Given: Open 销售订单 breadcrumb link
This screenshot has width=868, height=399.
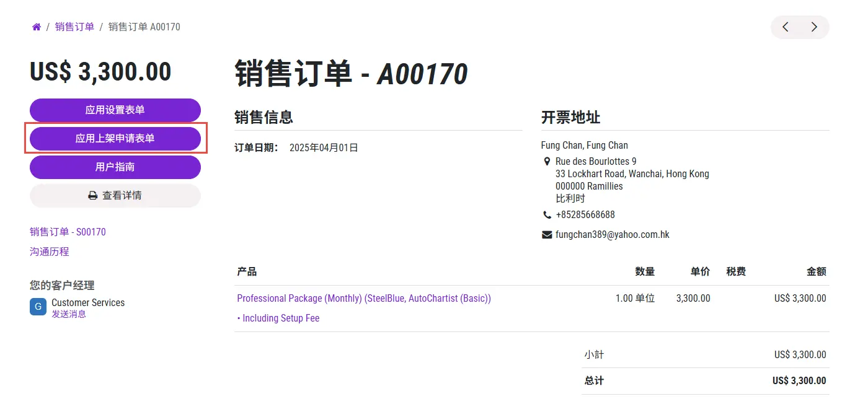Looking at the screenshot, I should tap(75, 27).
